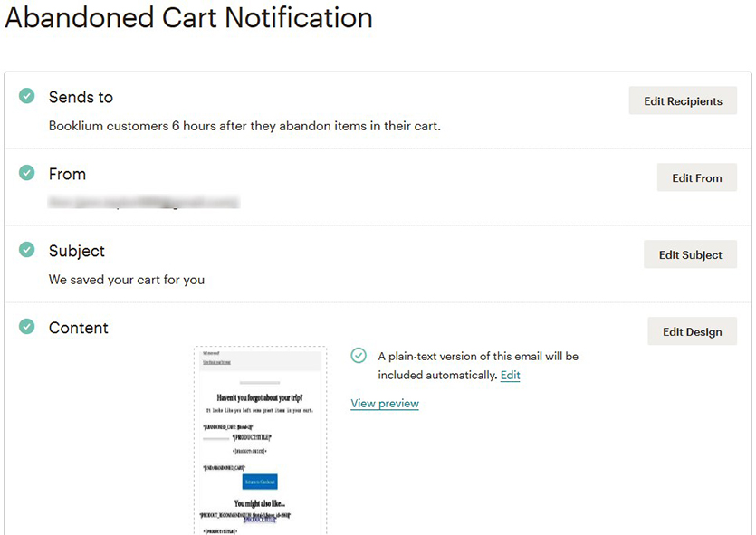
Task: Launch Edit Design for the content
Action: (x=692, y=331)
